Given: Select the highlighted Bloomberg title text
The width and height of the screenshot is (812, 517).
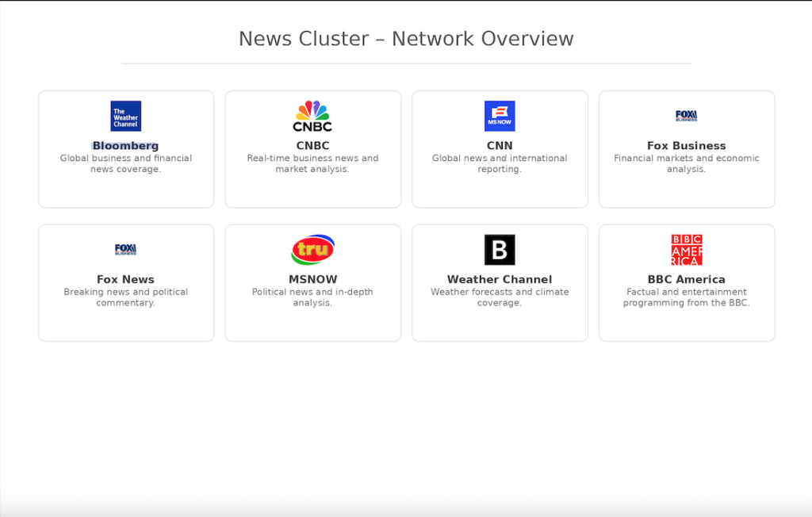Looking at the screenshot, I should tap(125, 146).
